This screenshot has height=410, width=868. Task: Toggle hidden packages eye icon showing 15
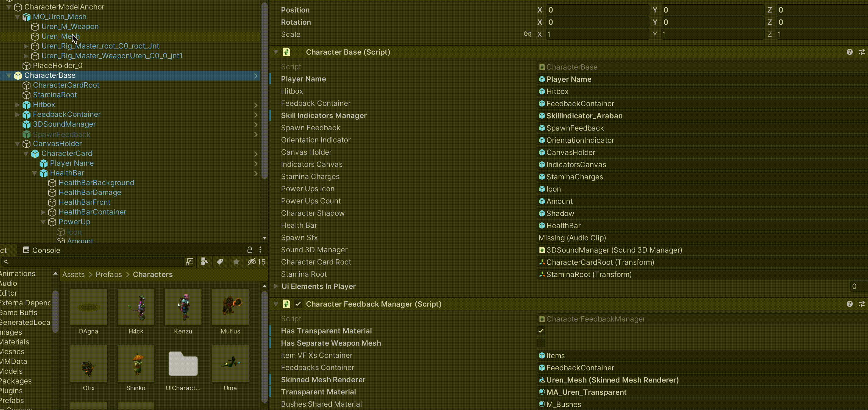pos(256,262)
